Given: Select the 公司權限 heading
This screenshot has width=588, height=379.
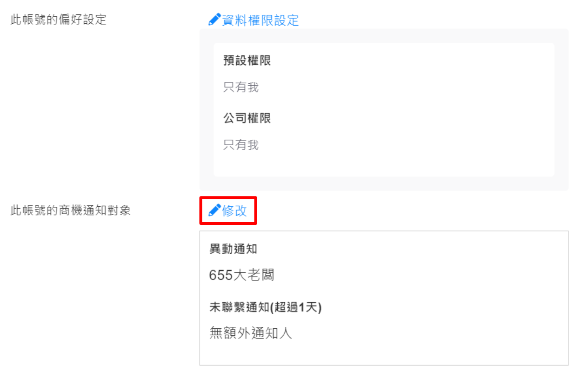Looking at the screenshot, I should pyautogui.click(x=247, y=118).
